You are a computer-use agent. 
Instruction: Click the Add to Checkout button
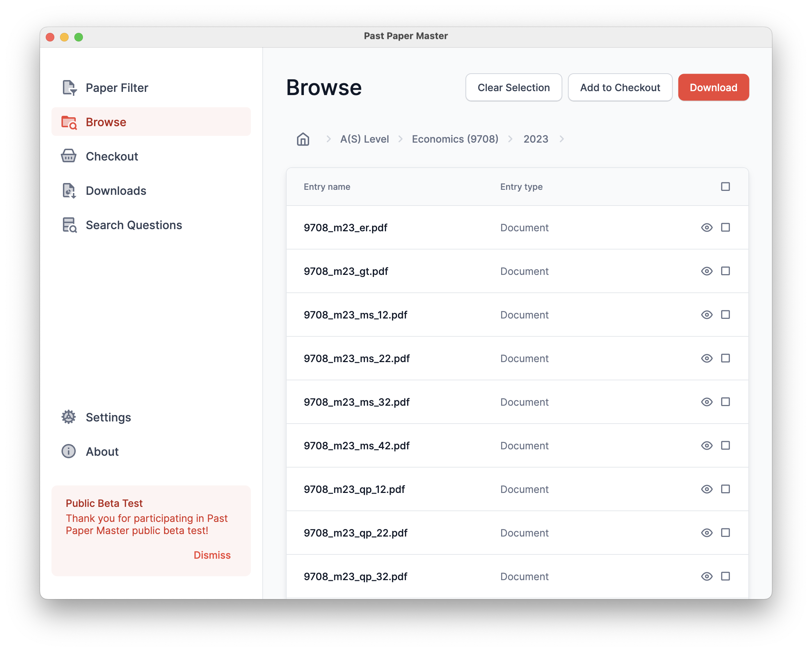coord(620,87)
